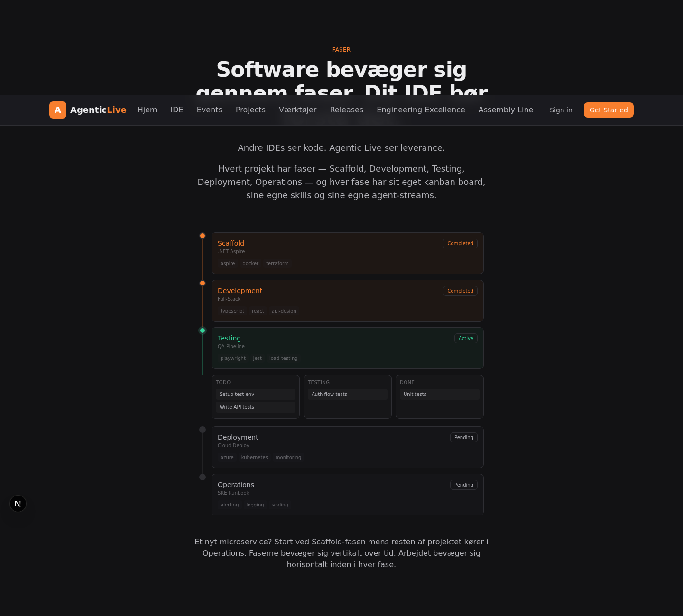The height and width of the screenshot is (616, 683).
Task: Open the Next.js dev tools badge
Action: coord(18,504)
